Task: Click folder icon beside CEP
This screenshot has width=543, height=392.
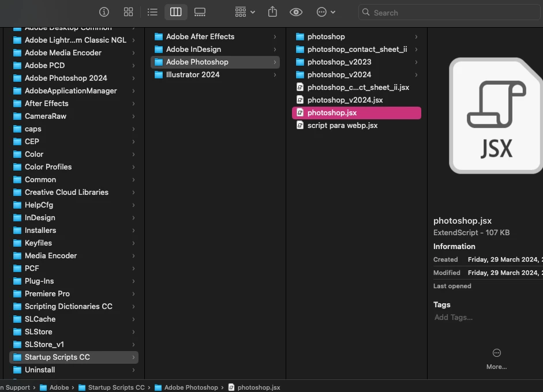Action: pyautogui.click(x=17, y=141)
